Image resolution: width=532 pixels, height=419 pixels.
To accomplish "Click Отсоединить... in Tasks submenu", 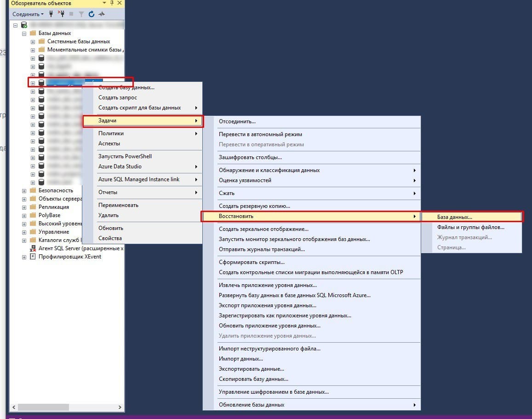I will click(x=237, y=121).
